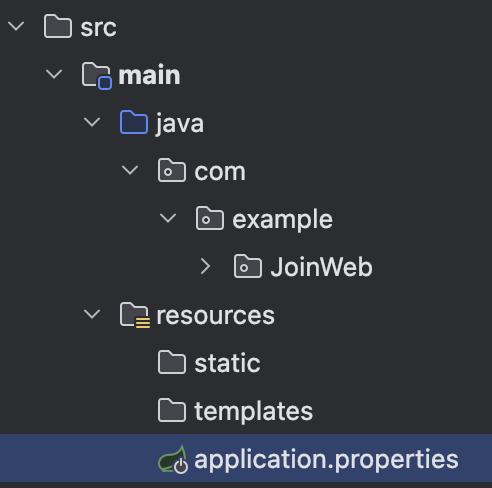Click the Spring application.properties file icon

tap(173, 460)
